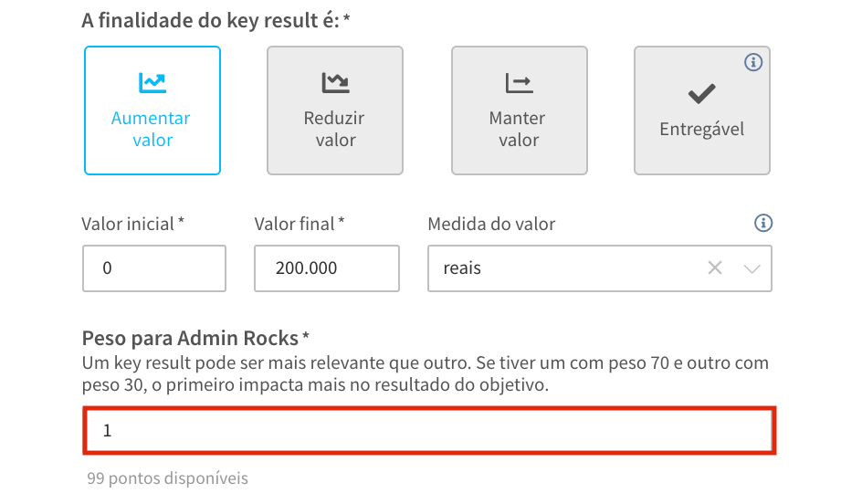Focus the Valor inicial input field
This screenshot has height=504, width=862.
click(154, 268)
